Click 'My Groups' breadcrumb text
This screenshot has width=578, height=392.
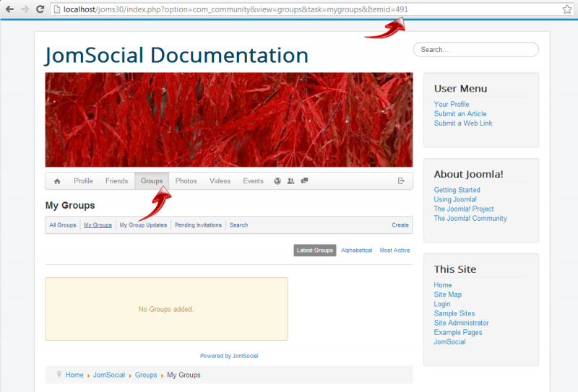pyautogui.click(x=184, y=375)
